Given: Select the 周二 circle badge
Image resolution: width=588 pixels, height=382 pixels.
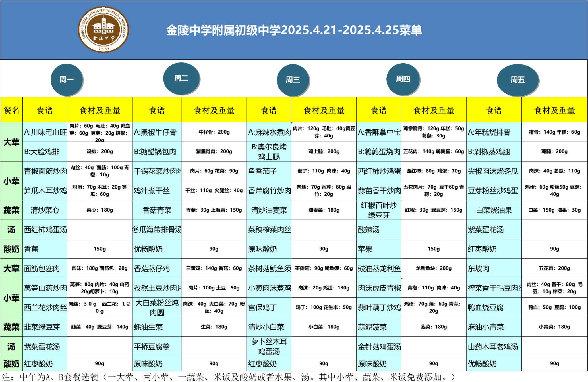Looking at the screenshot, I should click(181, 78).
